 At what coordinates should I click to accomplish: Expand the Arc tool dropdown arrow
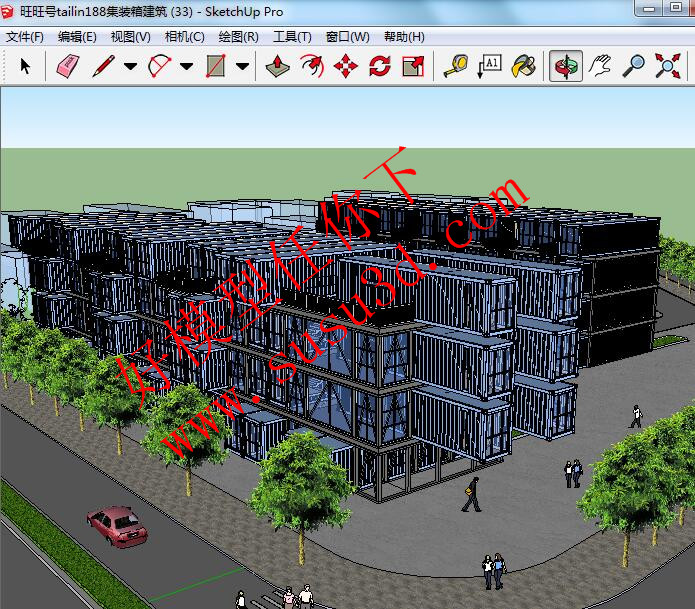(x=187, y=66)
